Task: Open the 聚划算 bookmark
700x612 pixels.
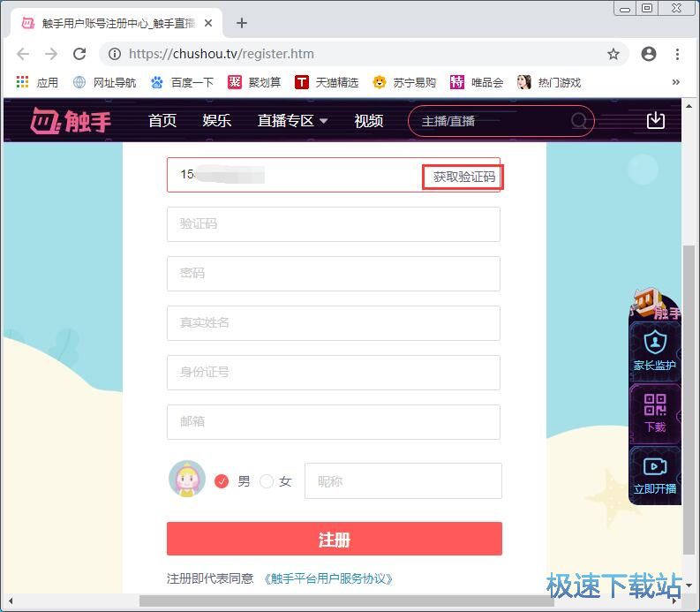Action: pyautogui.click(x=254, y=83)
